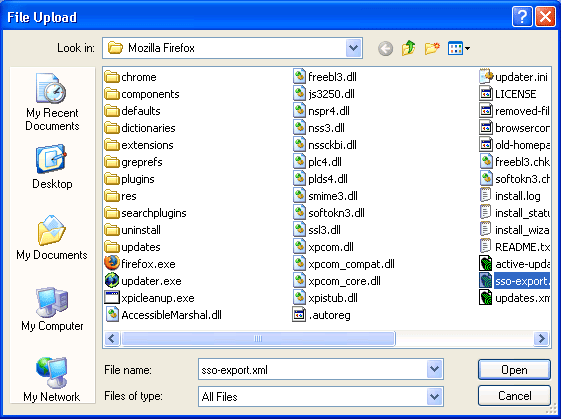Open My Documents place
Viewport: 561px width, 420px height.
52,238
